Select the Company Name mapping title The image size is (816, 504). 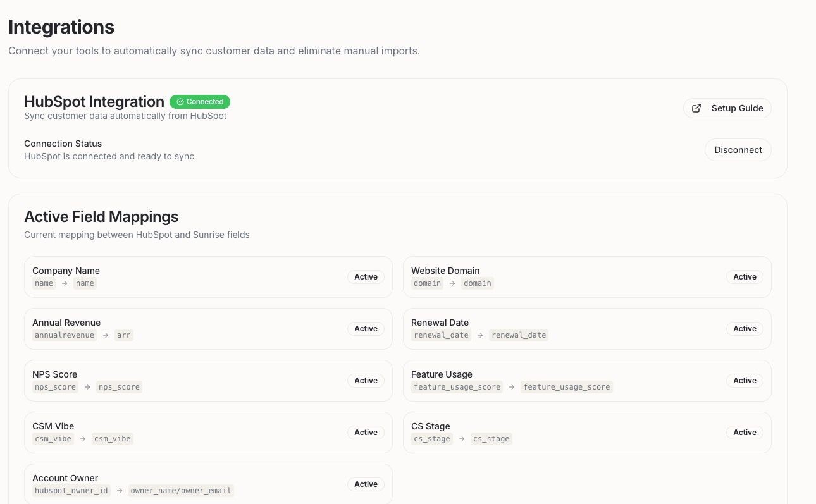[66, 271]
